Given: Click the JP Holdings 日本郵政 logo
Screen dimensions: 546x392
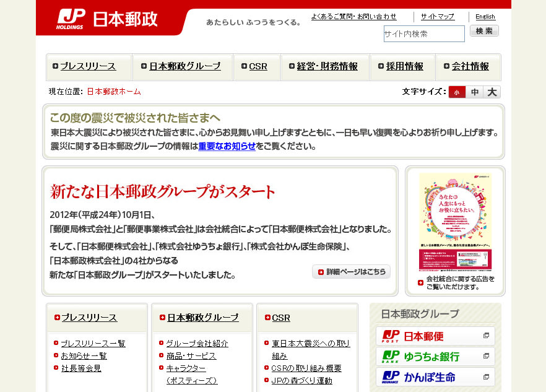Looking at the screenshot, I should pos(107,19).
